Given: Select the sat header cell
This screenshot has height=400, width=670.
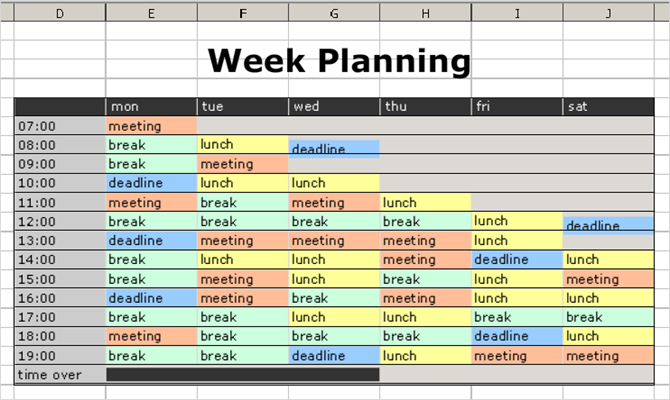Looking at the screenshot, I should click(608, 106).
